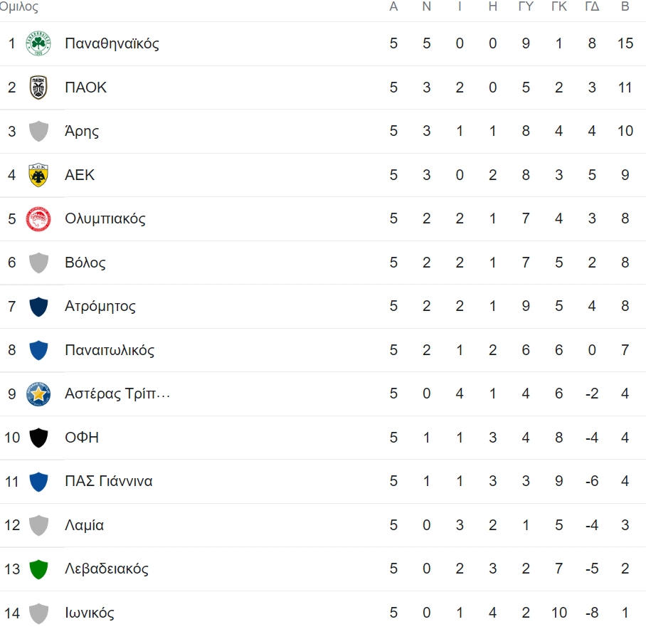Click the ΟΦΗ black shield icon
This screenshot has height=644, width=646.
point(38,438)
